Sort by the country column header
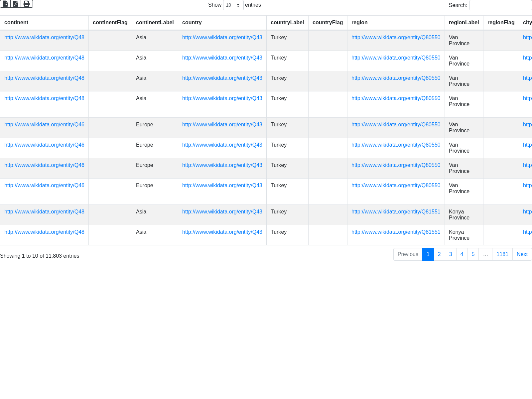The image size is (532, 399). tap(192, 23)
